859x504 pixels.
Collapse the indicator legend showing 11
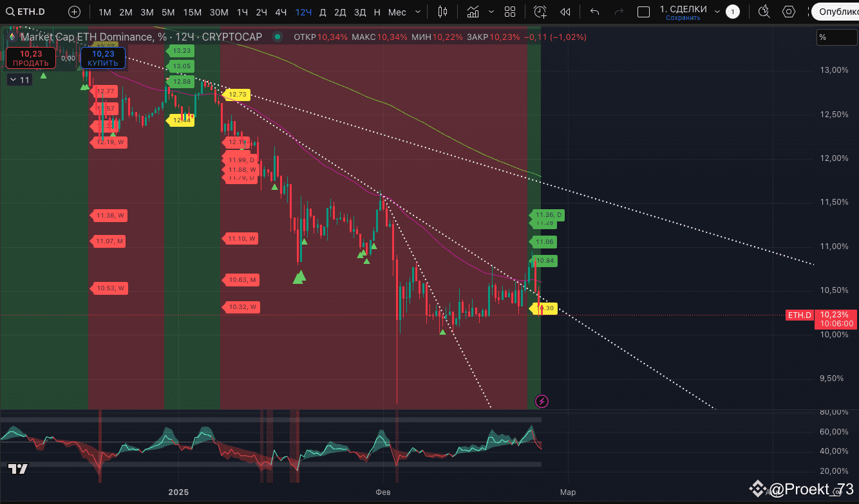(19, 80)
